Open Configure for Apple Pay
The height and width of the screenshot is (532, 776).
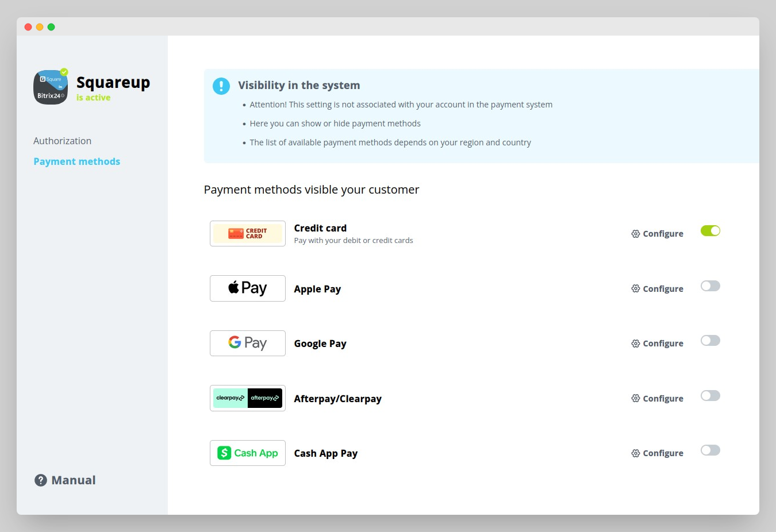[x=658, y=289]
